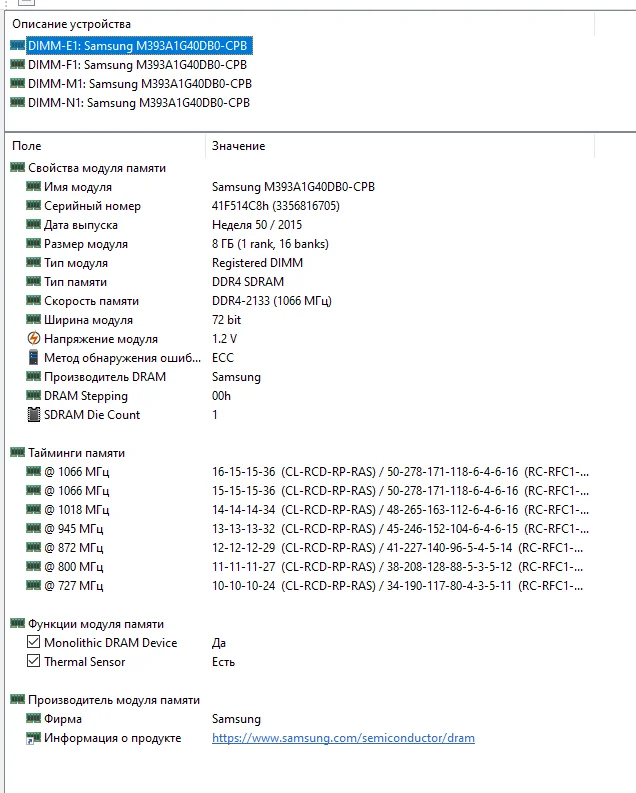Click value 1.2 V
Viewport: 636px width, 793px height.
coord(224,339)
